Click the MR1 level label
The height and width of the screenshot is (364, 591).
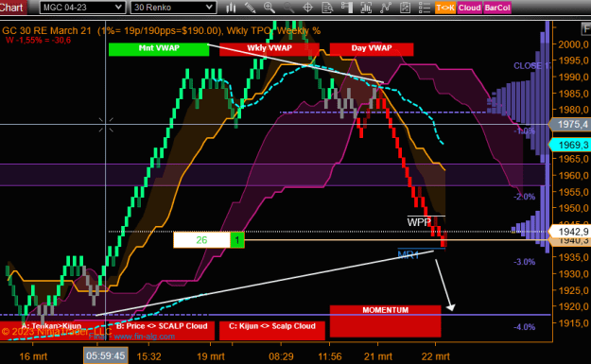[408, 255]
